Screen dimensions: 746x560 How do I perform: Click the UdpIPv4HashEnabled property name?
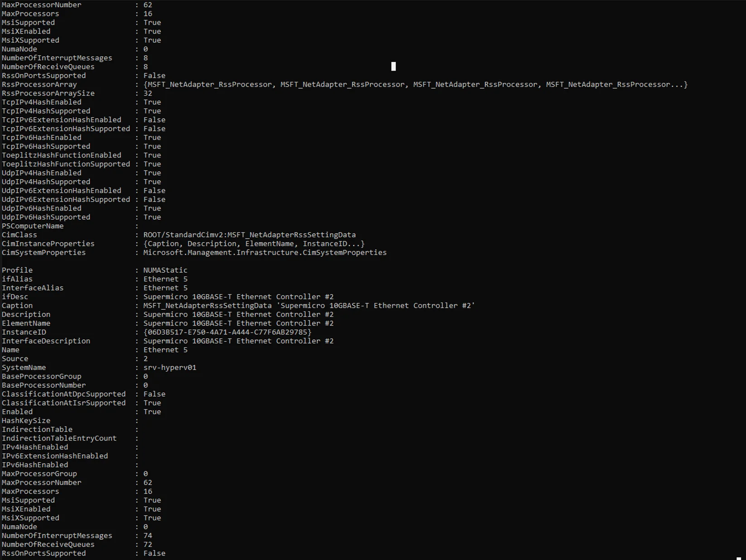coord(42,172)
